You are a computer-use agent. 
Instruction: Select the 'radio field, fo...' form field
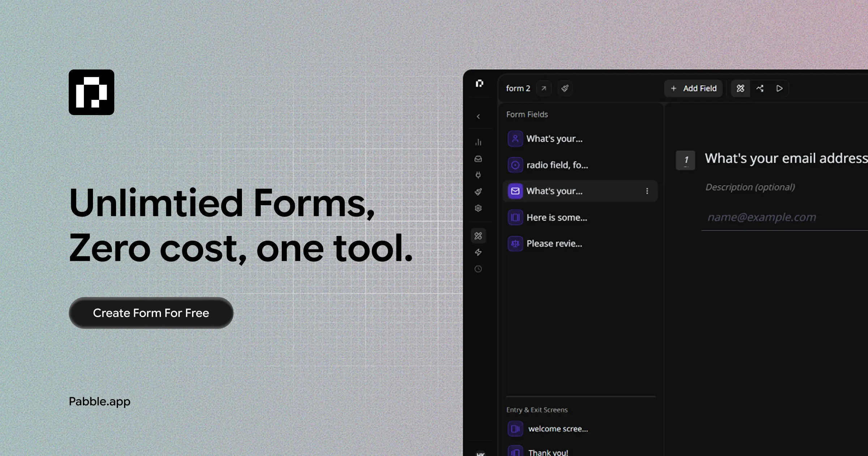click(x=580, y=165)
